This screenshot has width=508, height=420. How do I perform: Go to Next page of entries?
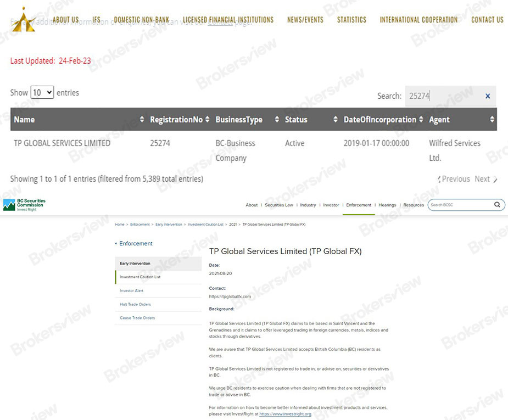(x=485, y=179)
